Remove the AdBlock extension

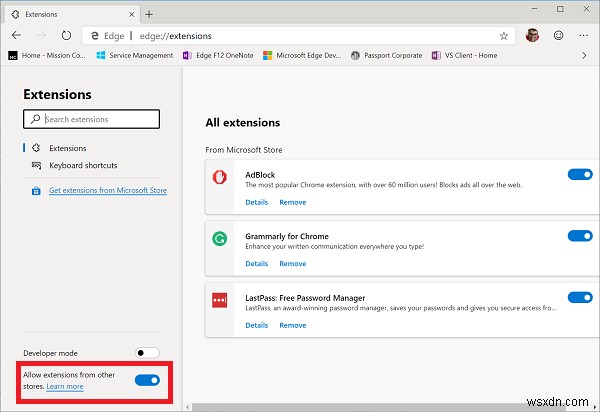point(293,202)
